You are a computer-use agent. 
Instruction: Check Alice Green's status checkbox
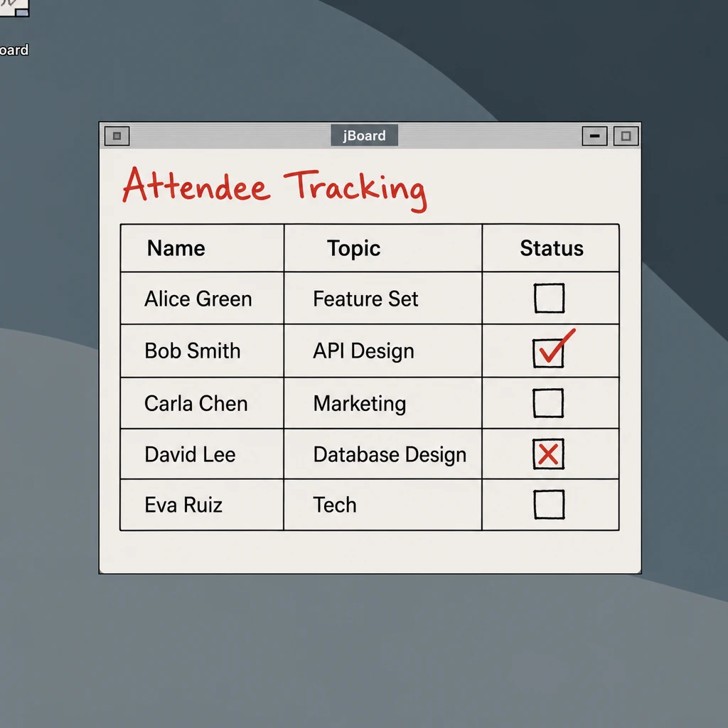coord(549,298)
